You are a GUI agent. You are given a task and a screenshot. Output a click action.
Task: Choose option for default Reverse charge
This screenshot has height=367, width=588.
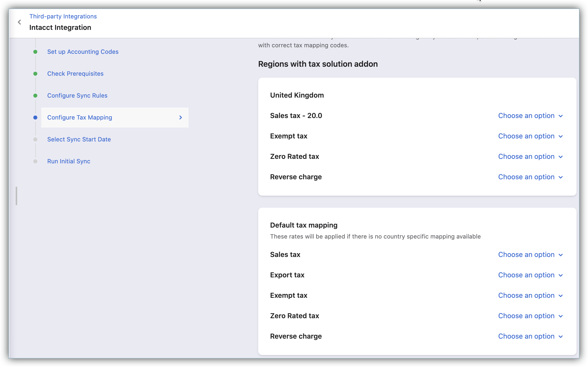click(x=531, y=336)
